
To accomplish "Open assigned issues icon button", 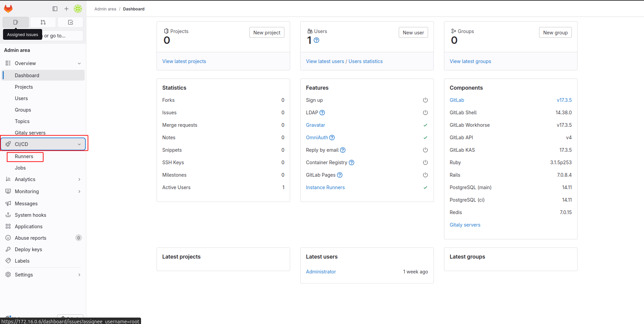I will (x=16, y=22).
